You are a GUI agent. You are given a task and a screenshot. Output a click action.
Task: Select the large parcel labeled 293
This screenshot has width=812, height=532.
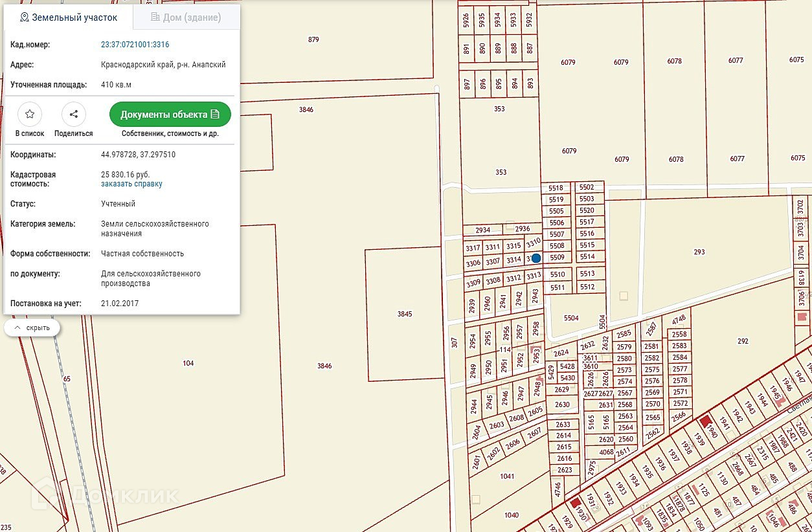tap(699, 252)
